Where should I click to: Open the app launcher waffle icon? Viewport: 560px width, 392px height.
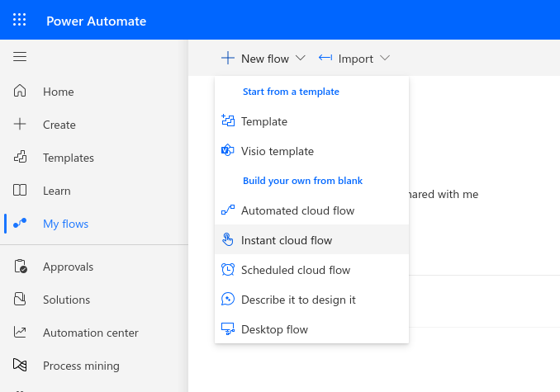[19, 20]
